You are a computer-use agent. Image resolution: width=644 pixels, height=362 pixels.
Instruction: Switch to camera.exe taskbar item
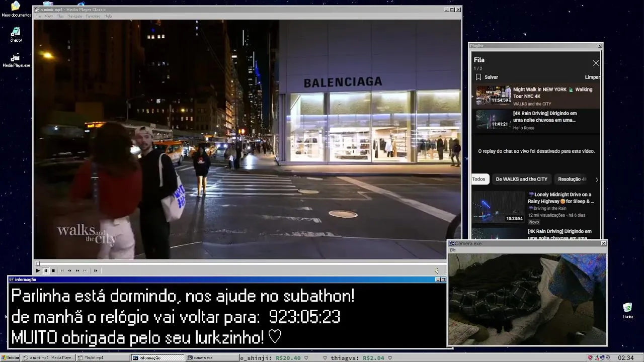(212, 357)
